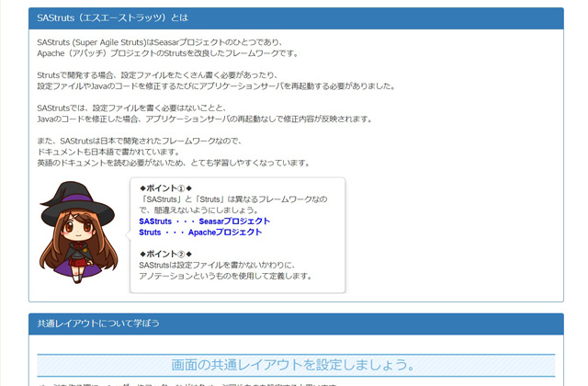Click the '◆ポイント①◆' heading
The image size is (588, 386).
coord(165,188)
